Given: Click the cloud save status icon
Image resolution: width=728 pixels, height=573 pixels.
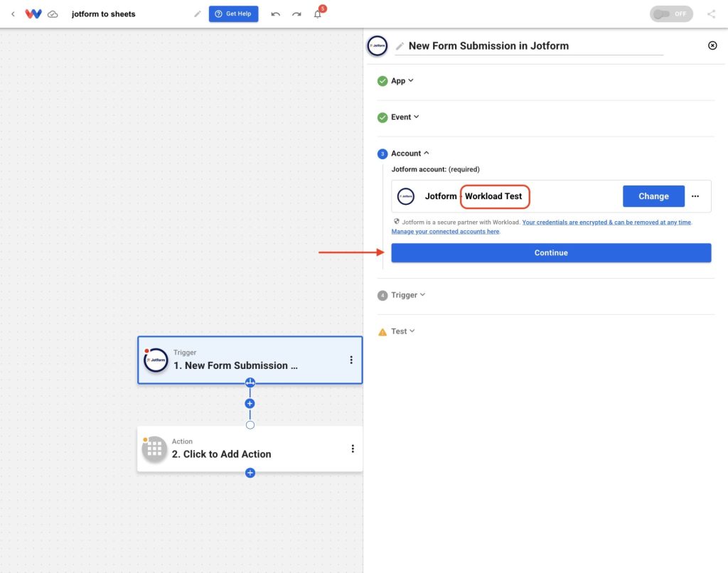Looking at the screenshot, I should pyautogui.click(x=53, y=14).
